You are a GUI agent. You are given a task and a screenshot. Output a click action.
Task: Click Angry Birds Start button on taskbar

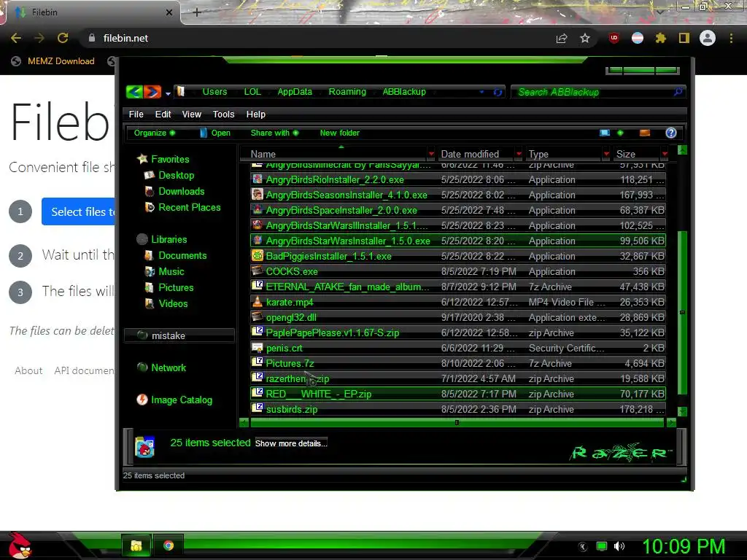pyautogui.click(x=19, y=545)
